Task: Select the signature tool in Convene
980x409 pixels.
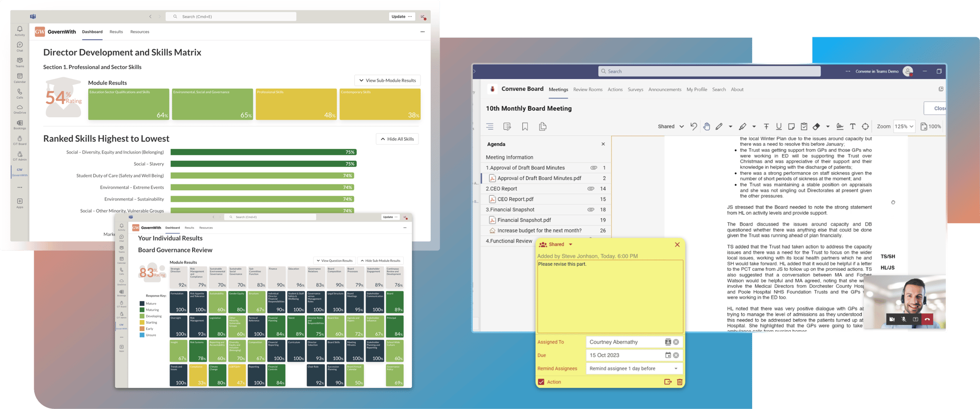Action: pyautogui.click(x=840, y=126)
